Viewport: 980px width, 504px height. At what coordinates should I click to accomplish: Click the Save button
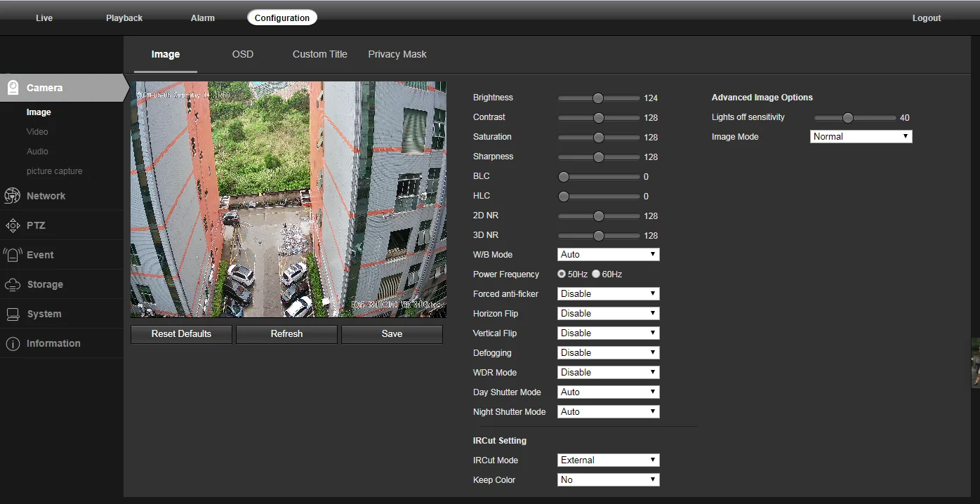click(x=392, y=334)
